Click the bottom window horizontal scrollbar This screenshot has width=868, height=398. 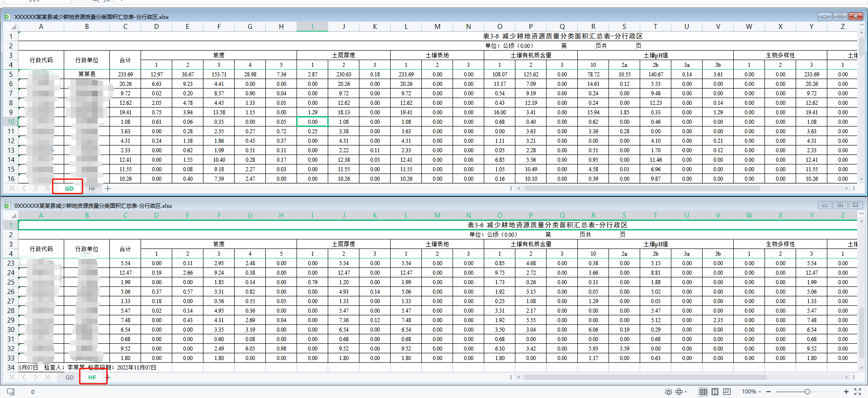click(x=645, y=377)
